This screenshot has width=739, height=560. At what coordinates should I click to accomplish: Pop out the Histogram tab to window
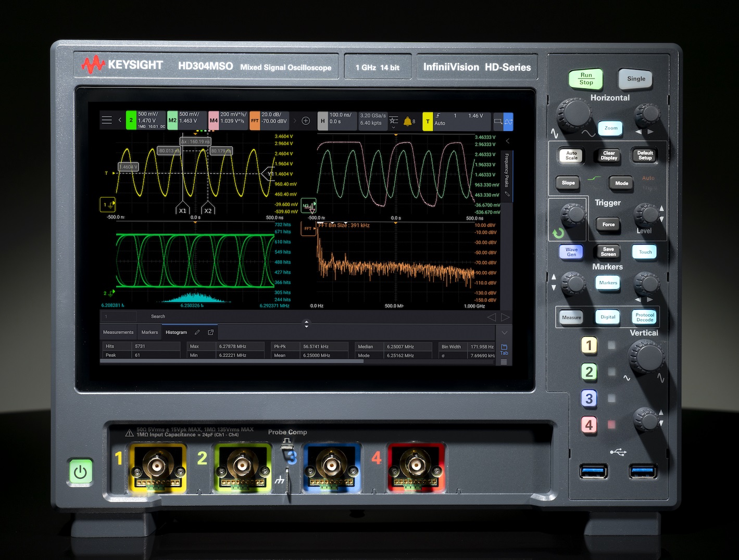(x=211, y=332)
